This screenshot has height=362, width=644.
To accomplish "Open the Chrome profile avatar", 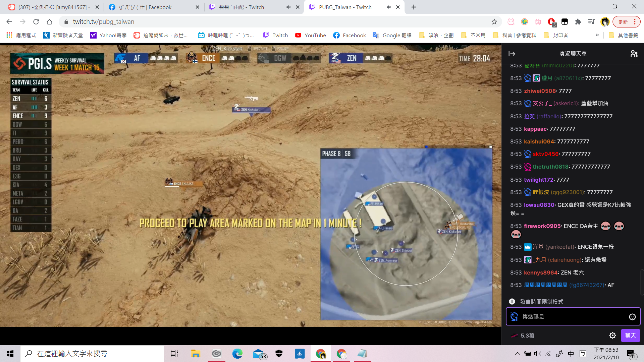I will point(605,22).
